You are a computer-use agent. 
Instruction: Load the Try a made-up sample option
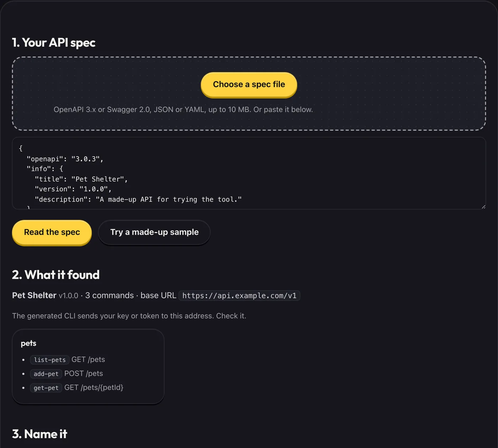[154, 232]
